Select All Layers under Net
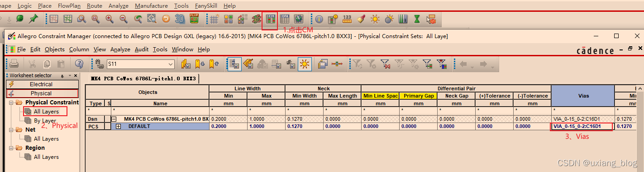Viewport: 644px width, 172px height. 46,139
